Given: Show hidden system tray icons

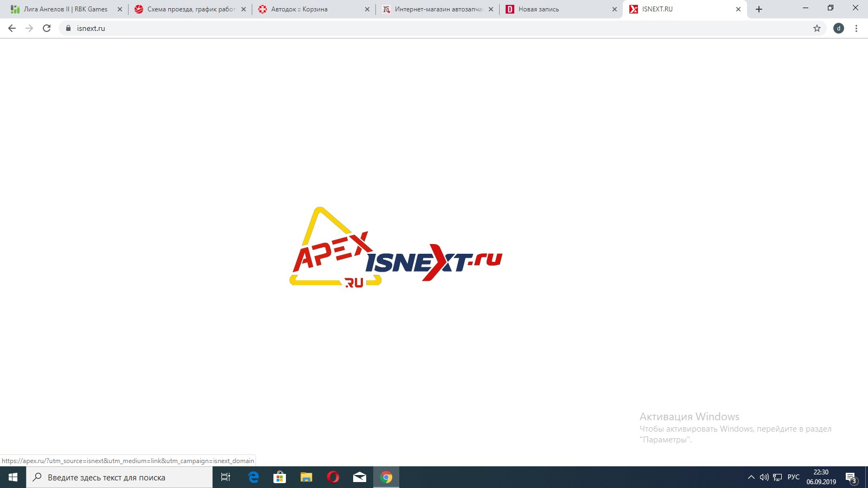Looking at the screenshot, I should tap(751, 477).
